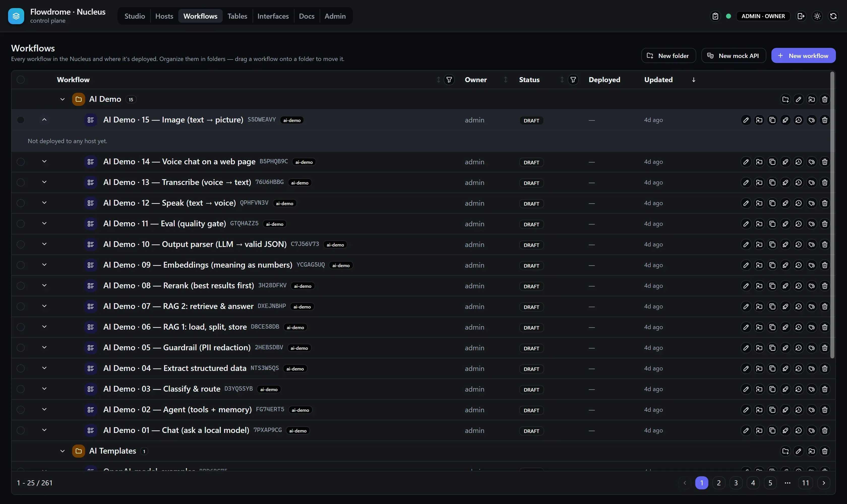Image resolution: width=847 pixels, height=504 pixels.
Task: Click the vertical scrollbar of the workflows table
Action: click(x=832, y=215)
